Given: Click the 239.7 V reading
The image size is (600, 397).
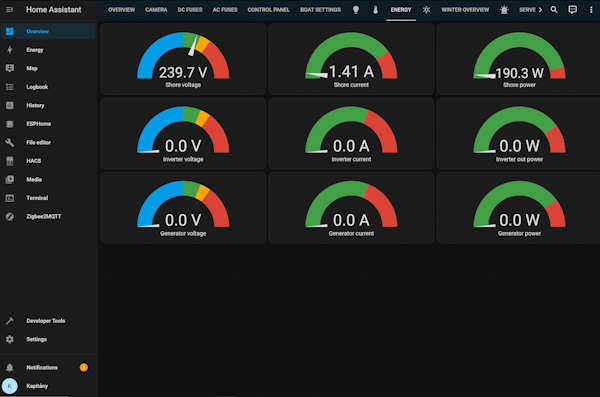Looking at the screenshot, I should (183, 72).
